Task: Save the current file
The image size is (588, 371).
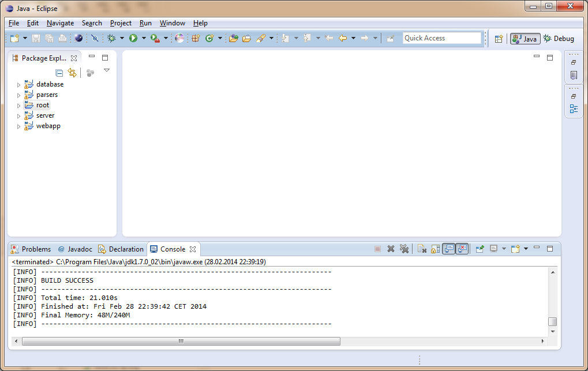Action: [36, 38]
